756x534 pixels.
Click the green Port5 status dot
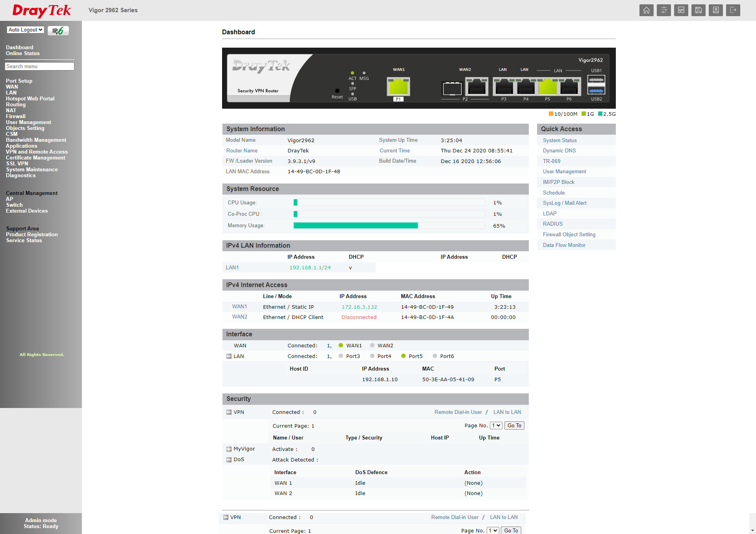pos(403,356)
